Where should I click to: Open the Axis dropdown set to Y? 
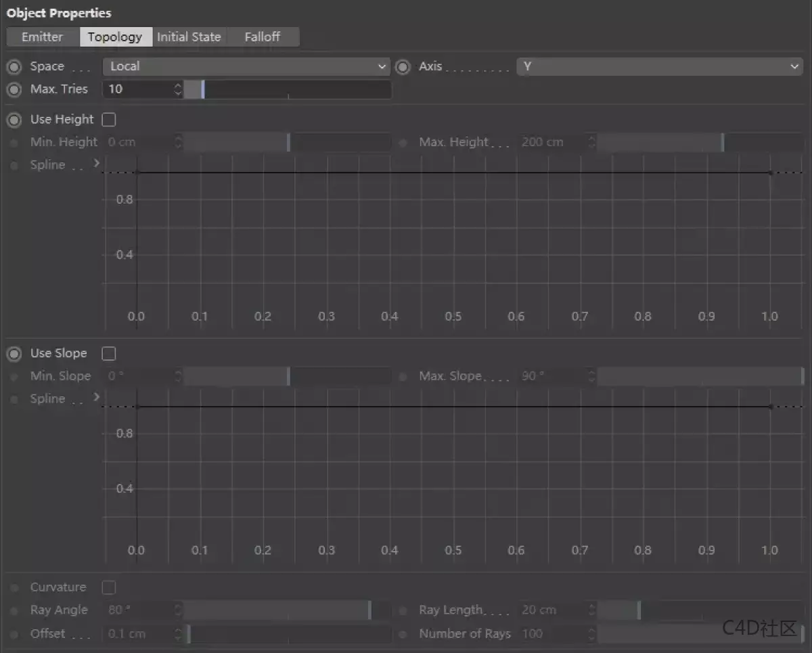click(x=659, y=66)
